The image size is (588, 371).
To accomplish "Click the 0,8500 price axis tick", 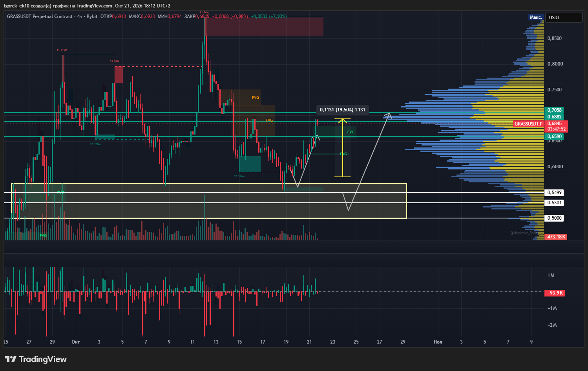I will pyautogui.click(x=554, y=38).
